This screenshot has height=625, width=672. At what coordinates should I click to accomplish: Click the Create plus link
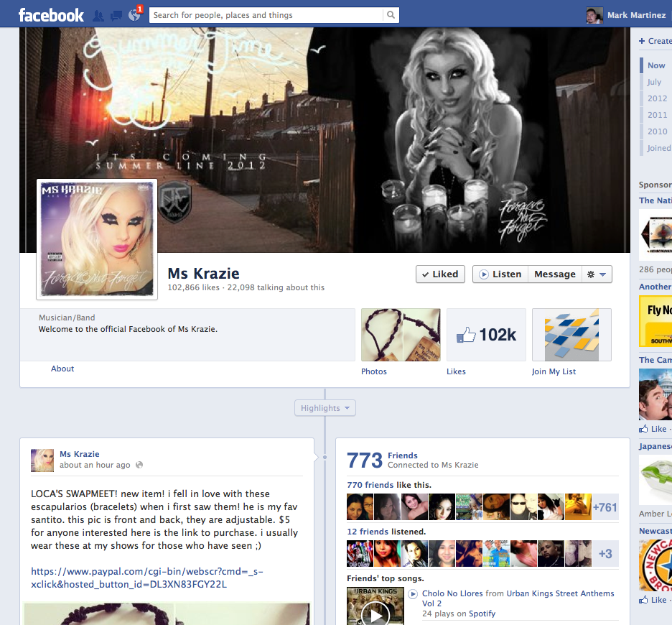click(655, 41)
